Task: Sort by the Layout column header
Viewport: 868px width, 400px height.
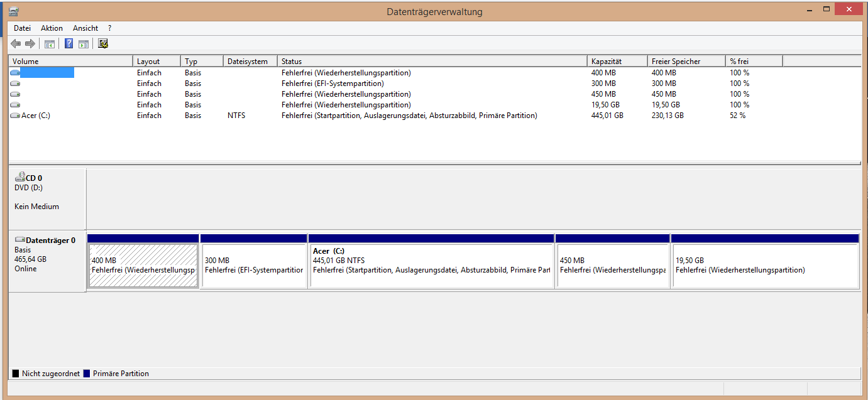Action: point(157,61)
